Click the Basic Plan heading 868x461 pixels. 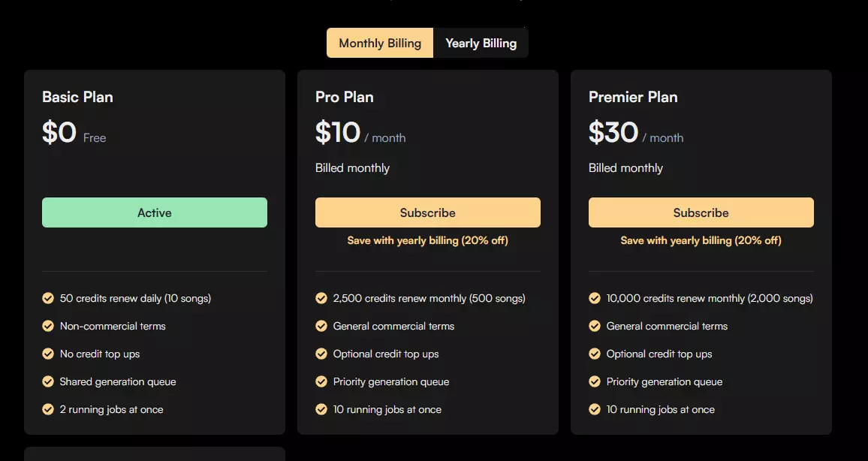[x=77, y=97]
